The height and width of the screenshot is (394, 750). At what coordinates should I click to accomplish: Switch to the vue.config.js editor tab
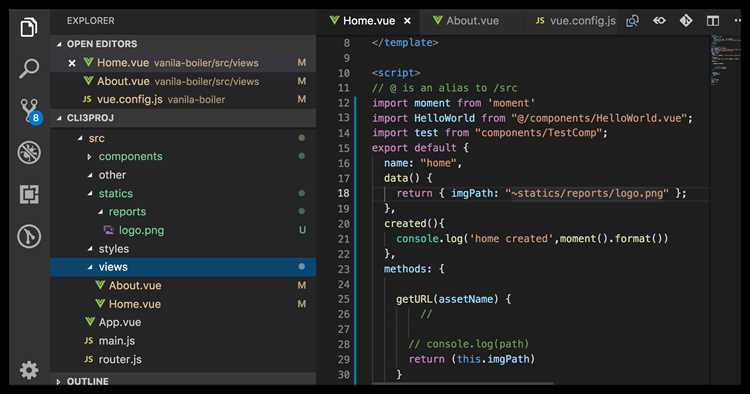tap(575, 21)
